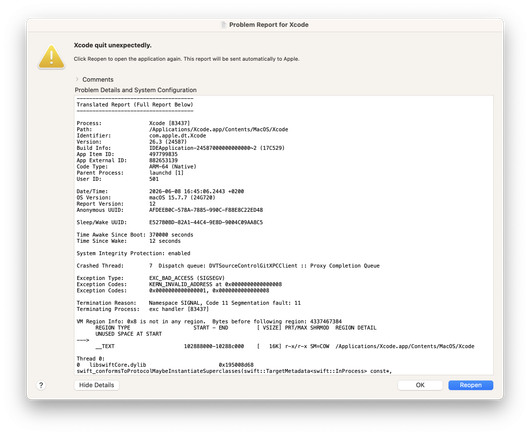Reopen Xcode using the Reopen button
Image resolution: width=530 pixels, height=435 pixels.
[471, 385]
